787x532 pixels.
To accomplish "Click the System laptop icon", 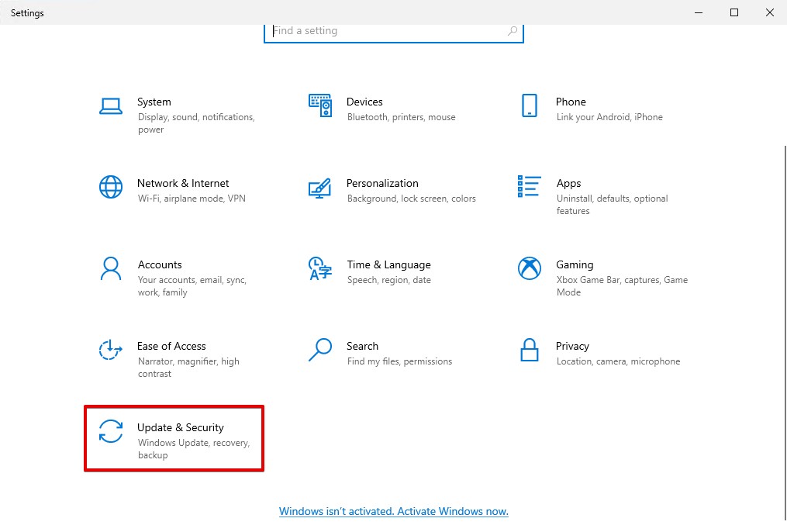I will (x=111, y=106).
